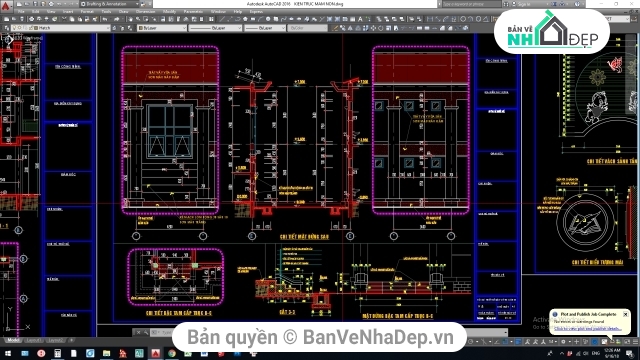Click the Hatch layer color swatch
This screenshot has height=360, width=640.
click(x=36, y=28)
